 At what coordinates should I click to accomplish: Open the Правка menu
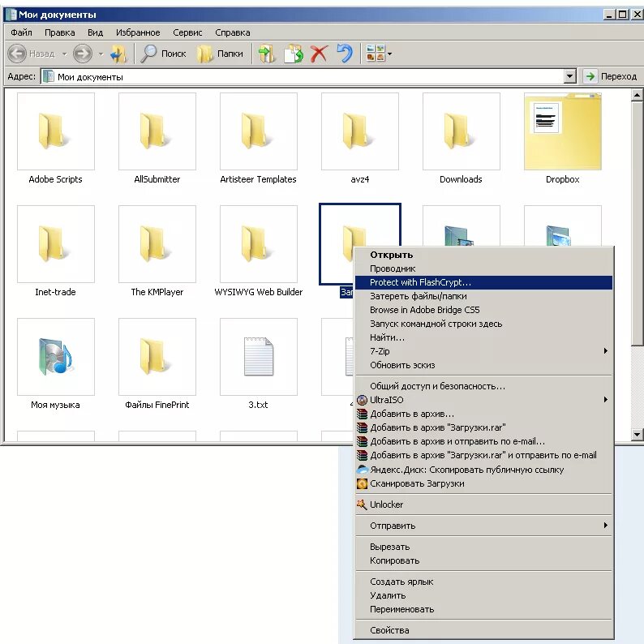click(59, 32)
